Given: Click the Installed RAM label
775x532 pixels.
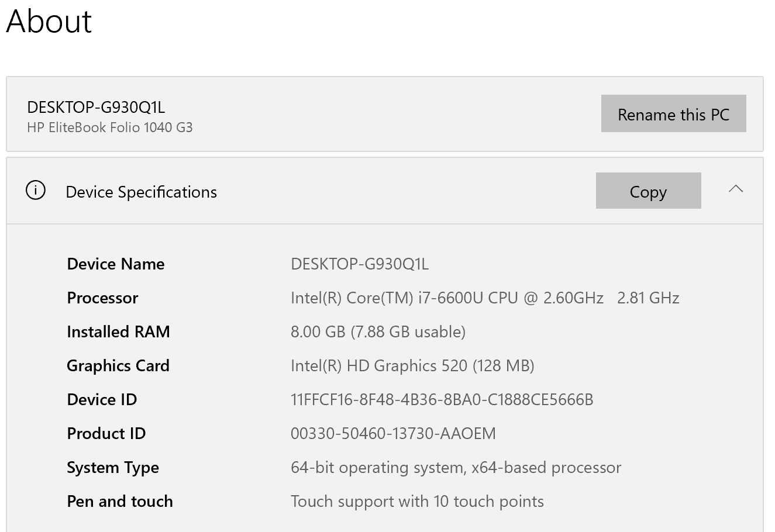Looking at the screenshot, I should tap(118, 331).
